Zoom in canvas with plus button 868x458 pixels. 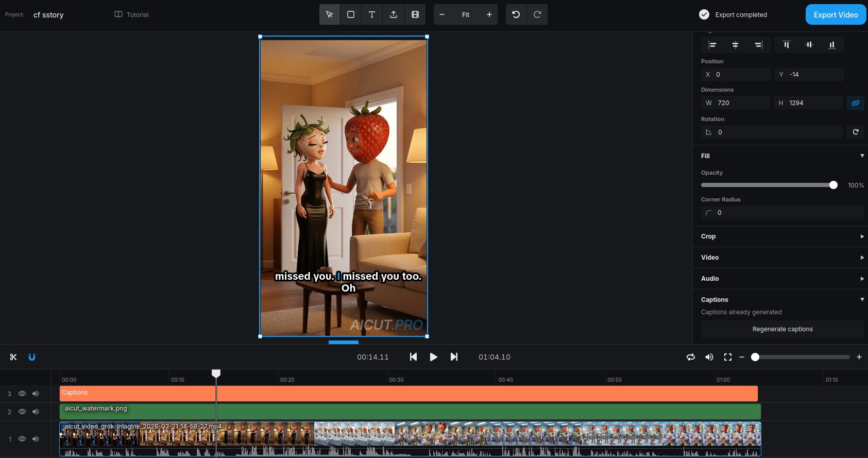[x=489, y=14]
